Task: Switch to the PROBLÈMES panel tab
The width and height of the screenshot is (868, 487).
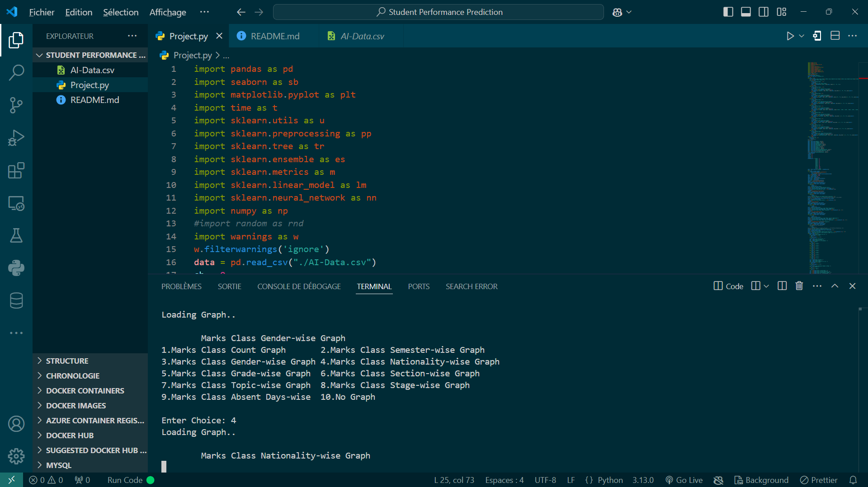Action: (181, 286)
